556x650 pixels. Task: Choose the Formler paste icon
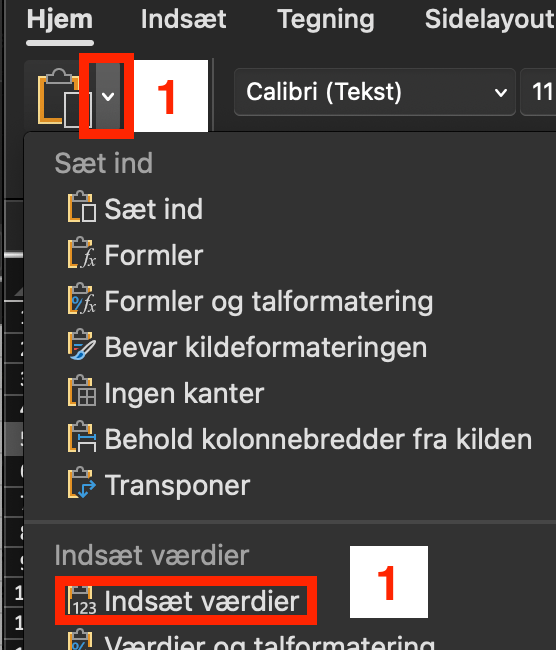(82, 253)
